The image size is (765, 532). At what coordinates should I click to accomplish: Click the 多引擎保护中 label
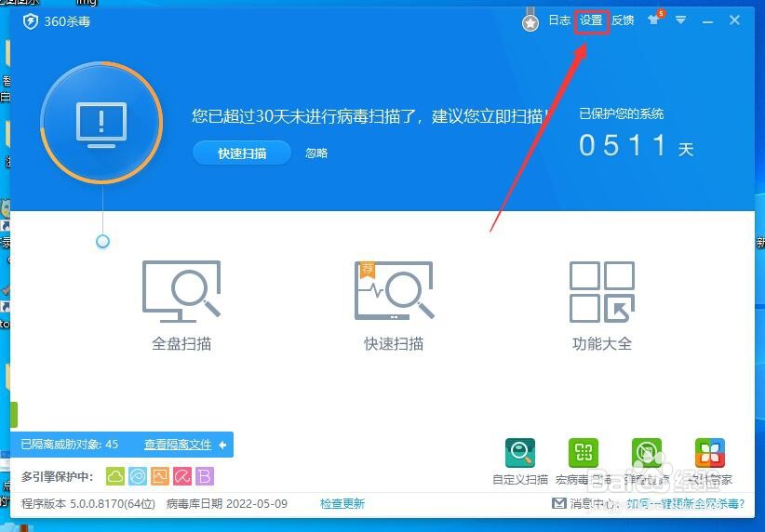(57, 476)
